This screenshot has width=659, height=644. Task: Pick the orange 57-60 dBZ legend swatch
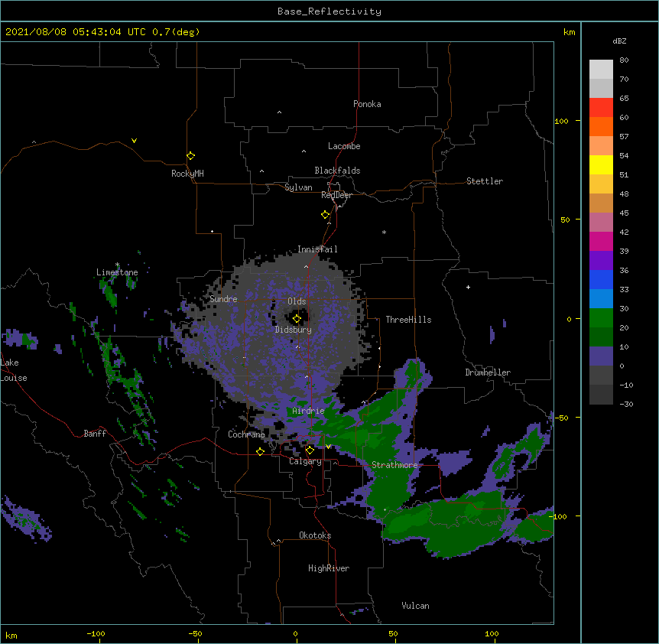point(601,126)
